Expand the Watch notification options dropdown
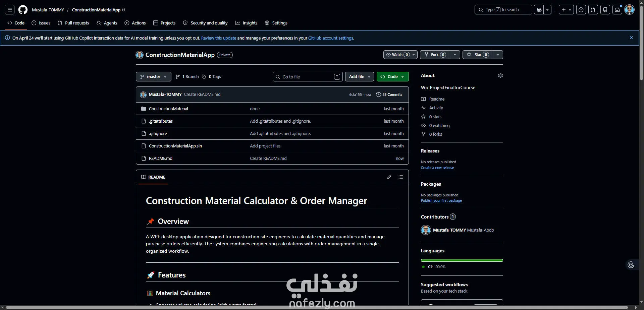 (x=414, y=55)
